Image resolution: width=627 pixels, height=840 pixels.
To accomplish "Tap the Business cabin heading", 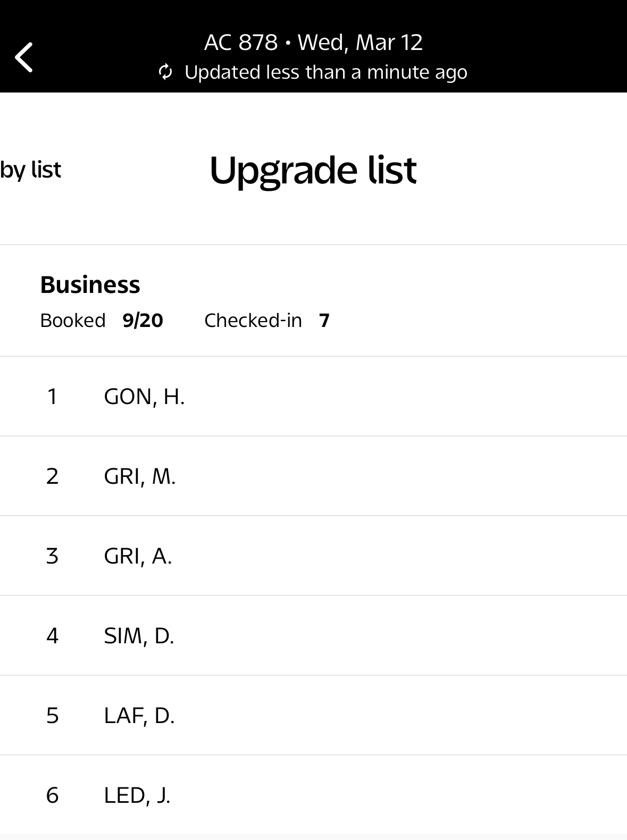I will click(90, 284).
